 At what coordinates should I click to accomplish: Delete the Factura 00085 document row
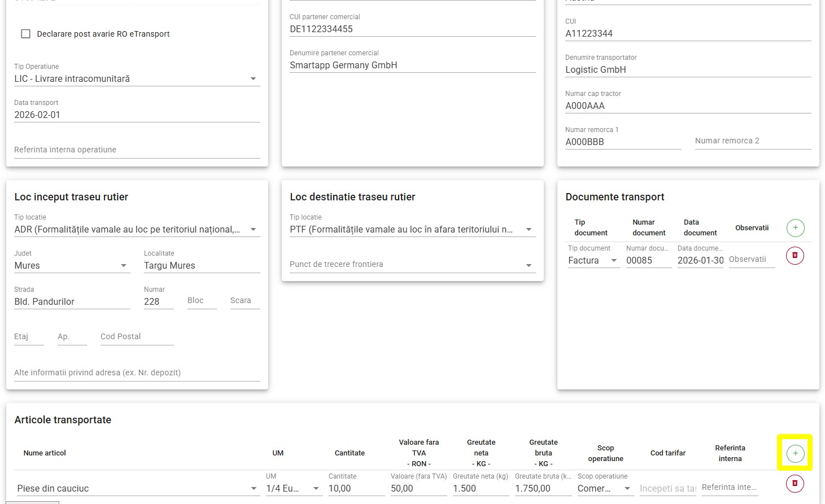point(795,256)
